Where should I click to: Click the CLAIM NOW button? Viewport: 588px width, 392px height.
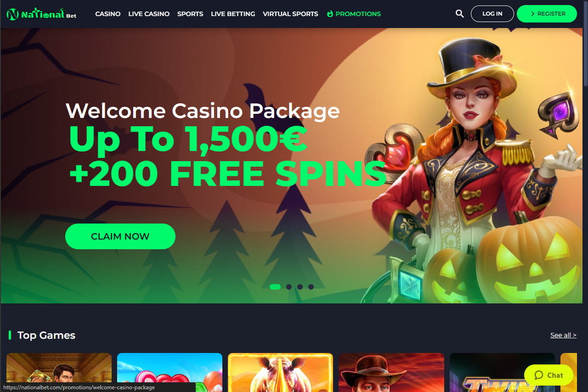coord(120,236)
